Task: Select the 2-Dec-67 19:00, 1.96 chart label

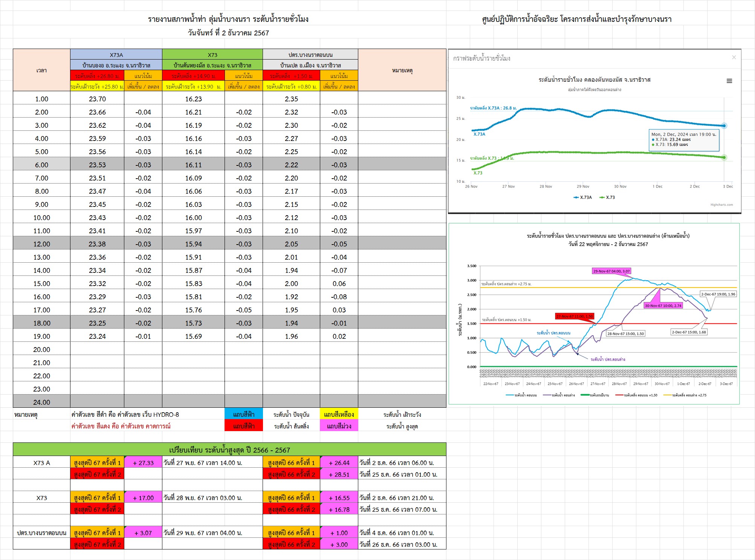Action: click(x=718, y=294)
